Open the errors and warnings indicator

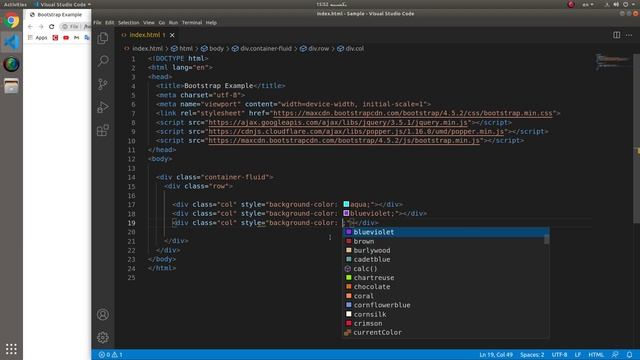[111, 355]
